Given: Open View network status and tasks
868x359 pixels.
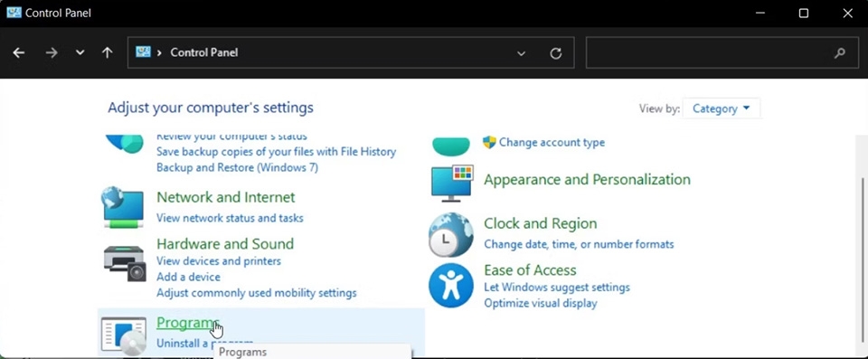Looking at the screenshot, I should pos(230,218).
